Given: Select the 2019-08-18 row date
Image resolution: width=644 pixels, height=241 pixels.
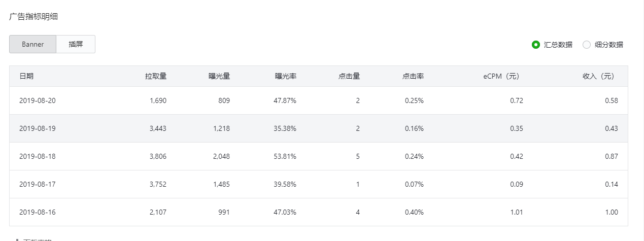Looking at the screenshot, I should (37, 156).
